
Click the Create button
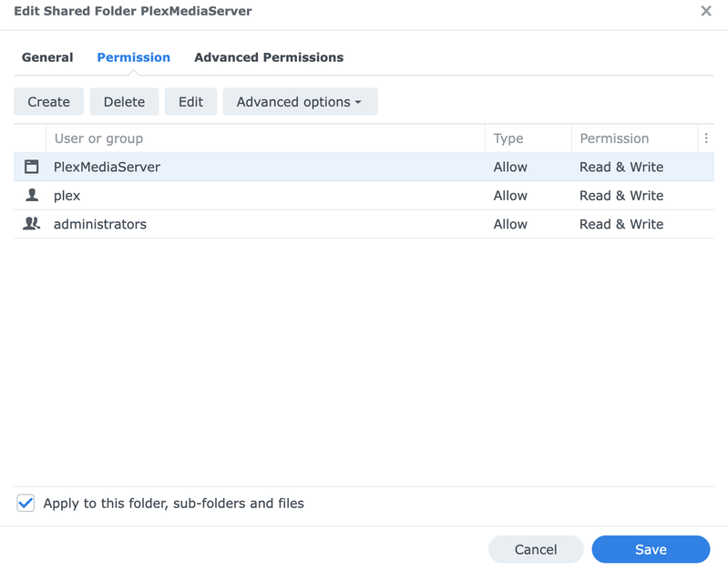[49, 102]
